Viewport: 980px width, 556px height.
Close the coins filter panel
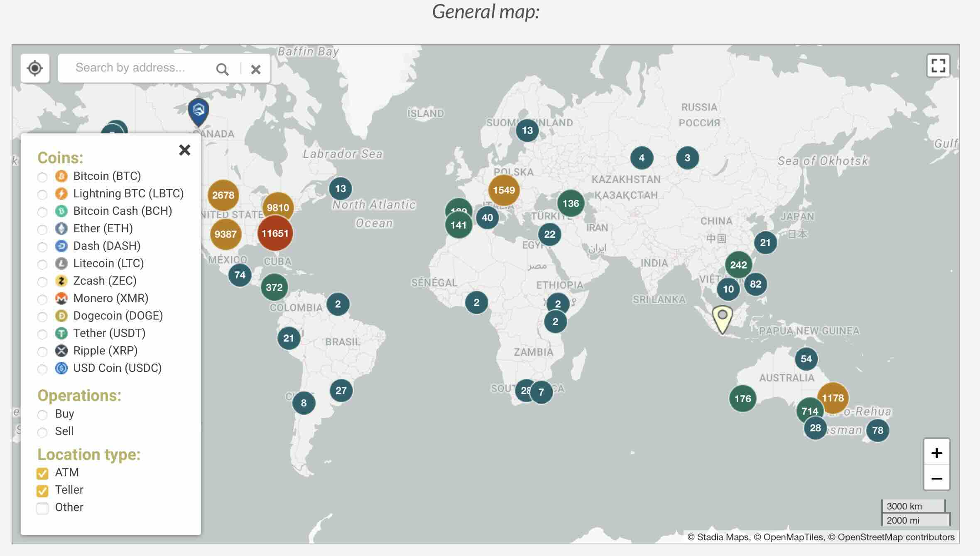(185, 150)
